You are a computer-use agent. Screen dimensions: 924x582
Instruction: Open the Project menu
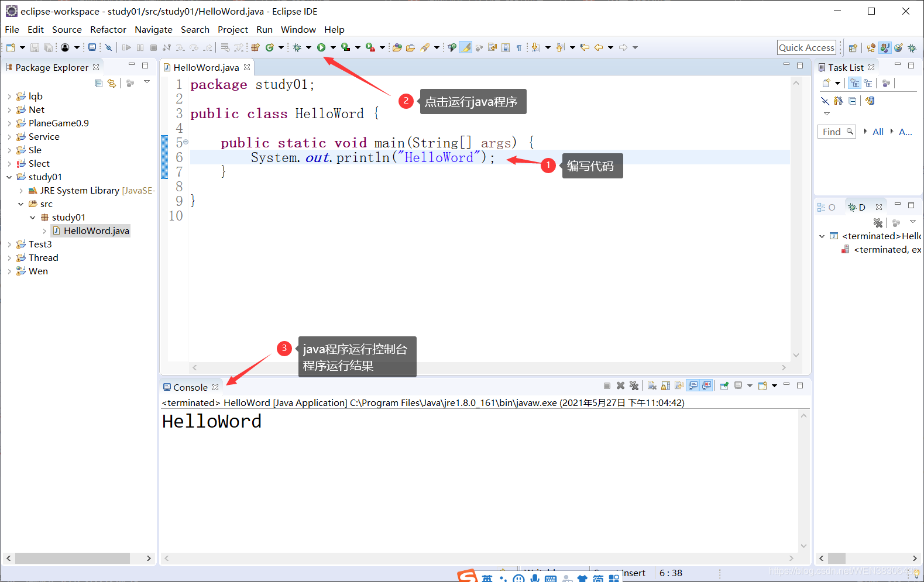233,29
